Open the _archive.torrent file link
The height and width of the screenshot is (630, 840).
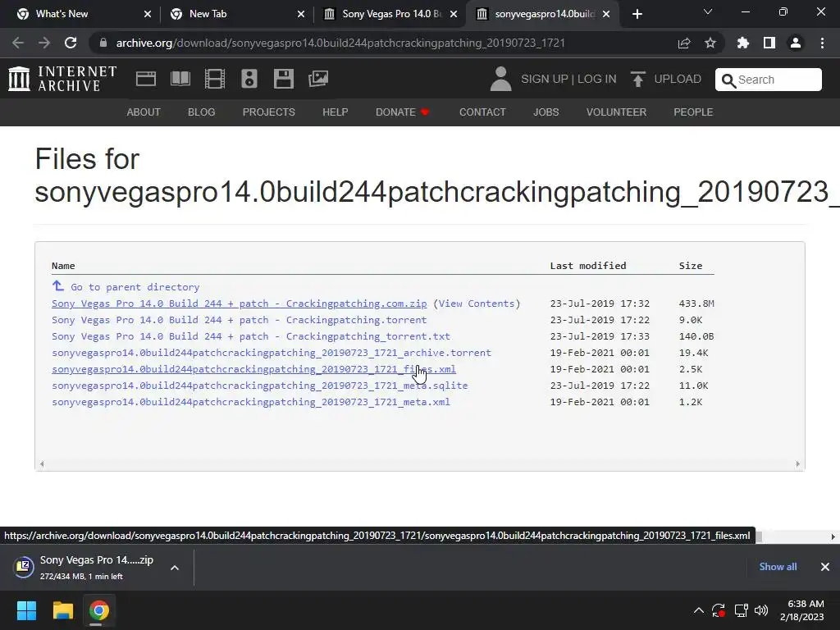click(x=272, y=353)
